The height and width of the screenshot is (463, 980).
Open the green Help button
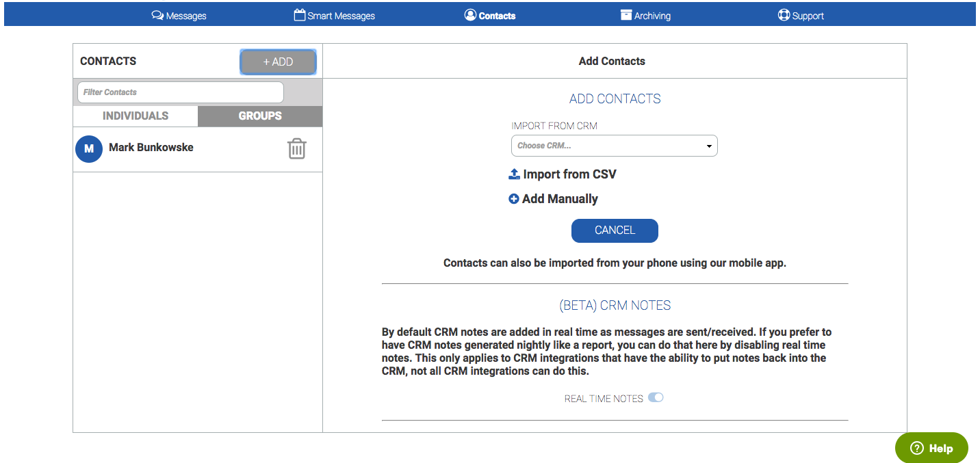click(x=931, y=448)
